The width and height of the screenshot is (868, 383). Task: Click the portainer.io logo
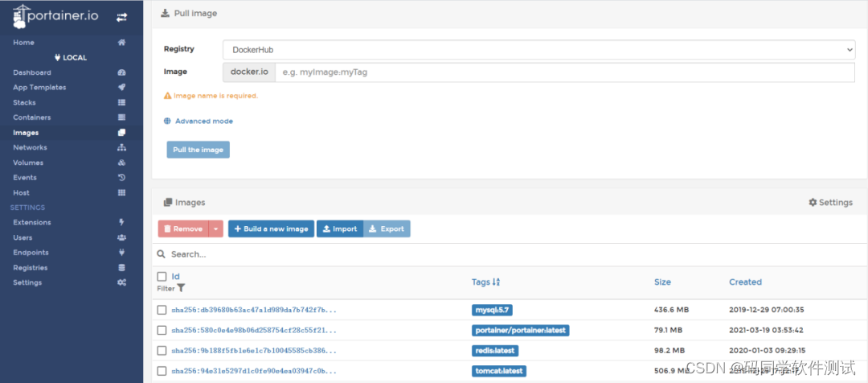point(55,17)
